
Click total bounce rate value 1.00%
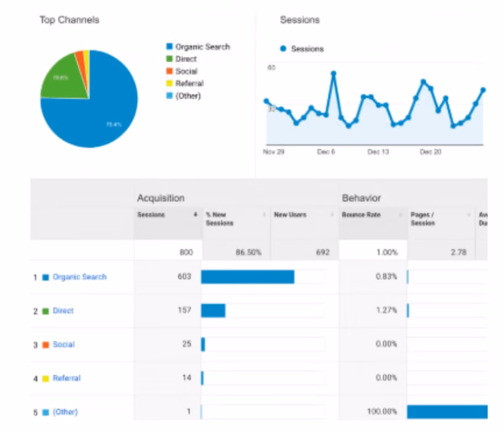[x=387, y=252]
